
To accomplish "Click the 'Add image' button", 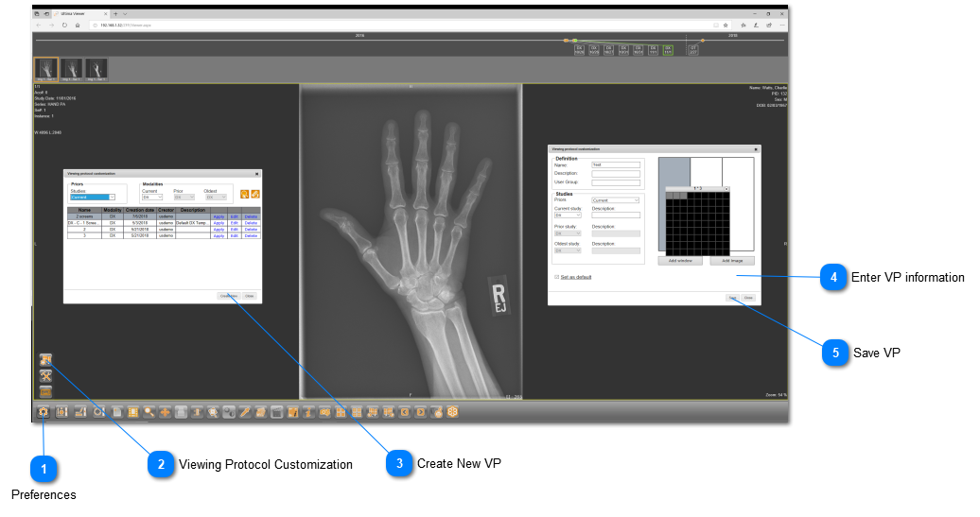I will (x=732, y=260).
